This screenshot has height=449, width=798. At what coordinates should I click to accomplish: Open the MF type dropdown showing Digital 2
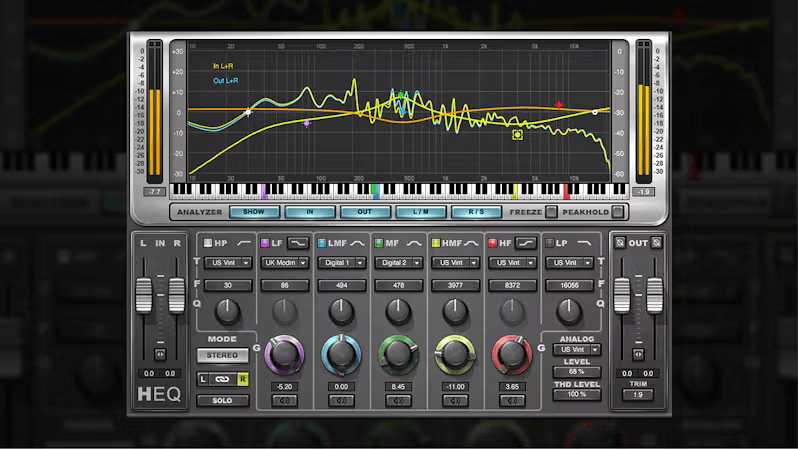398,263
